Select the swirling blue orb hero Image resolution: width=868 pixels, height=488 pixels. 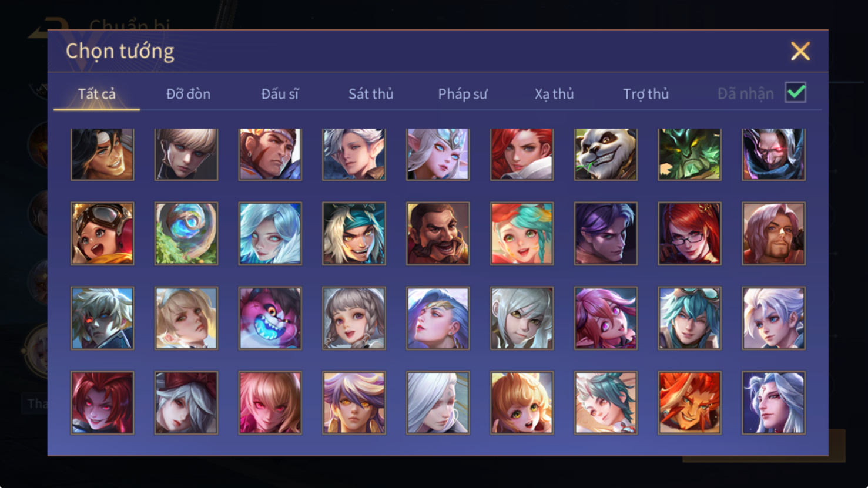coord(186,234)
